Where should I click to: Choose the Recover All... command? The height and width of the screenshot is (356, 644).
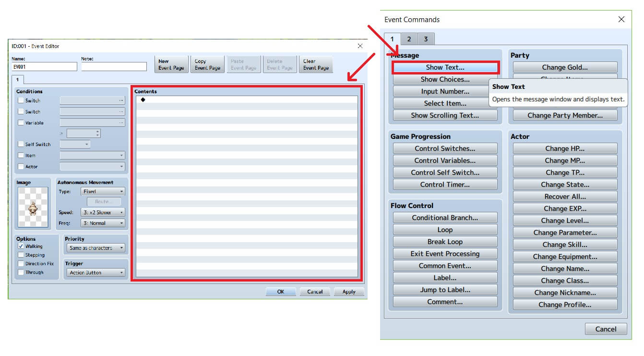[x=565, y=196]
